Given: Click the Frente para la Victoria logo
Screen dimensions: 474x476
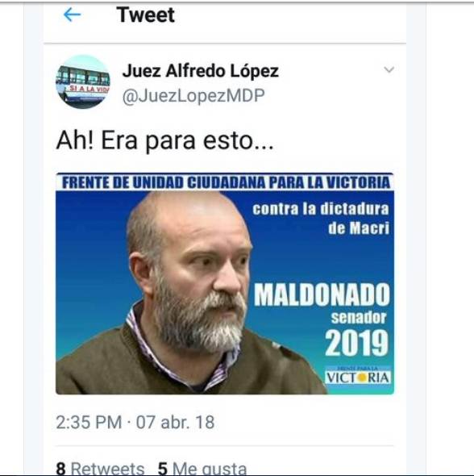Looking at the screenshot, I should 358,375.
